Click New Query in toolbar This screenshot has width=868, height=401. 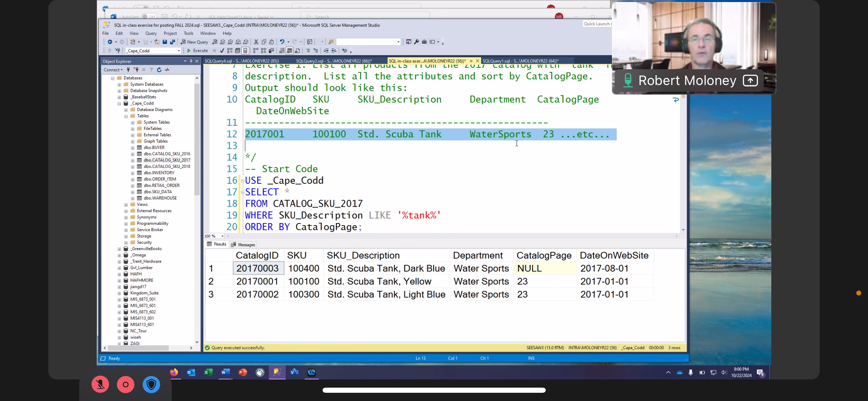click(x=194, y=42)
